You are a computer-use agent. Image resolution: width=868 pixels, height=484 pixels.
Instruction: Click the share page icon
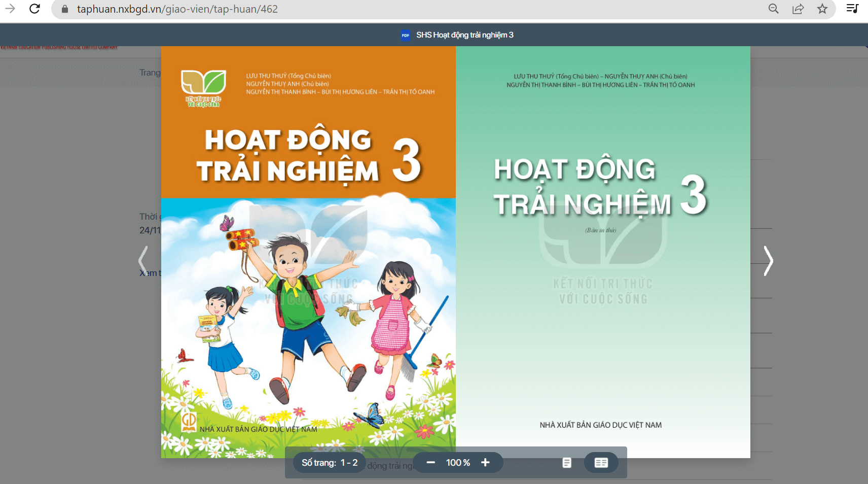(x=798, y=9)
